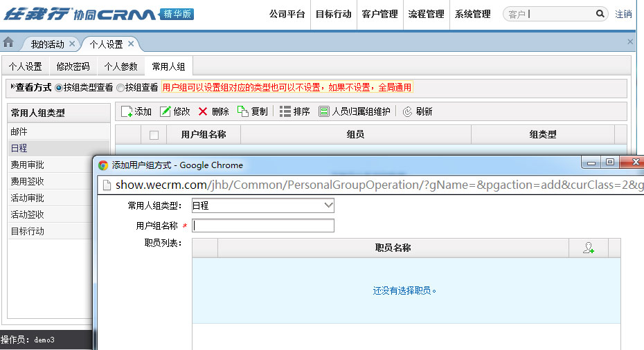Click the 注销 logout link

click(x=623, y=14)
